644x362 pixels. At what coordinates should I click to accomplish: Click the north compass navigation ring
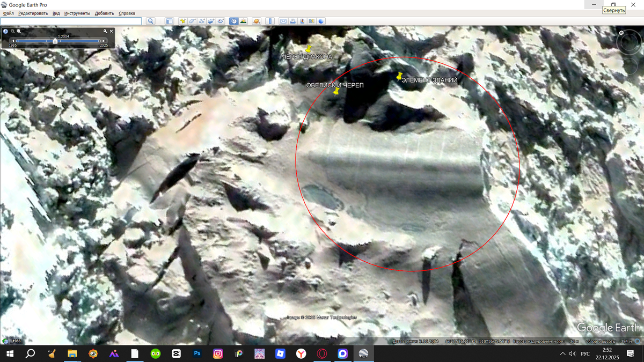click(629, 42)
